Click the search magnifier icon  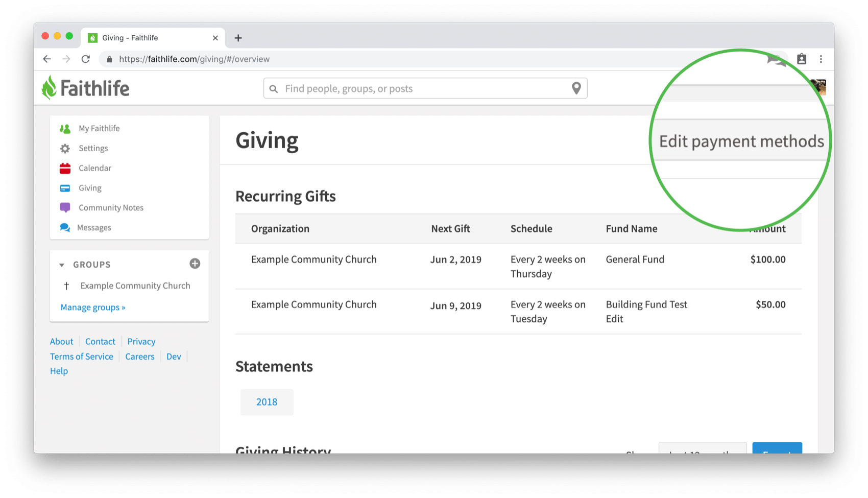point(274,89)
